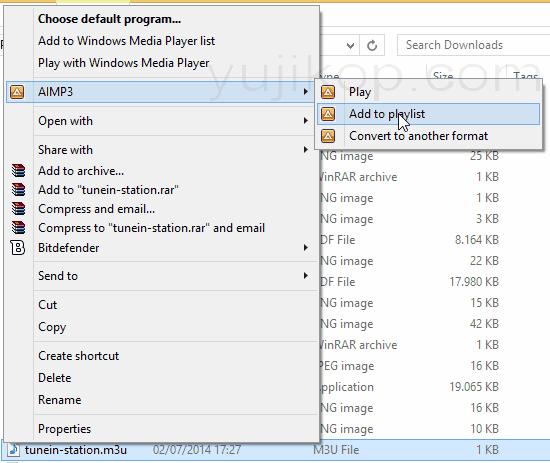This screenshot has height=463, width=550.
Task: Click the Search Downloads field
Action: pos(474,45)
